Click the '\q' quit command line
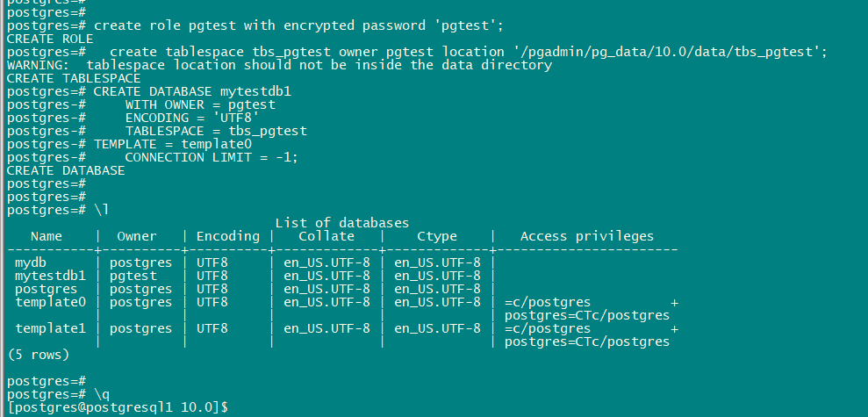 104,394
